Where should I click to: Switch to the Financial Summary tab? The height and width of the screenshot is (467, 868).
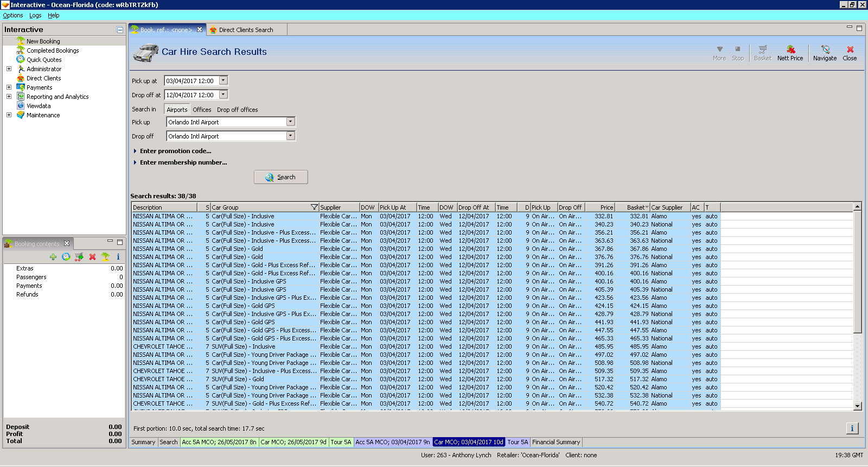(556, 442)
